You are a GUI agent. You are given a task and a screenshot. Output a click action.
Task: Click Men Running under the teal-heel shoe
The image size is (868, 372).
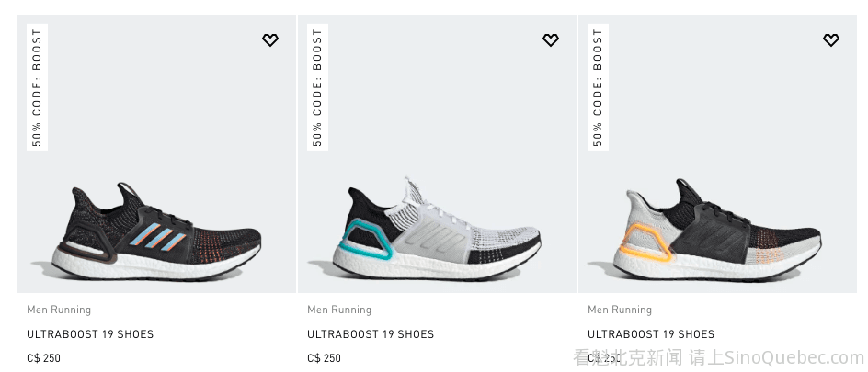pos(339,310)
